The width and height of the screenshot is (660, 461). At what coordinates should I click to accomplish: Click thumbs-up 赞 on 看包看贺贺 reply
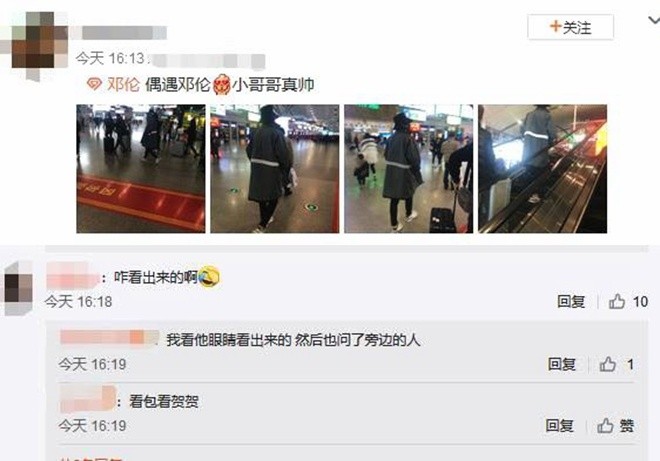(x=615, y=426)
